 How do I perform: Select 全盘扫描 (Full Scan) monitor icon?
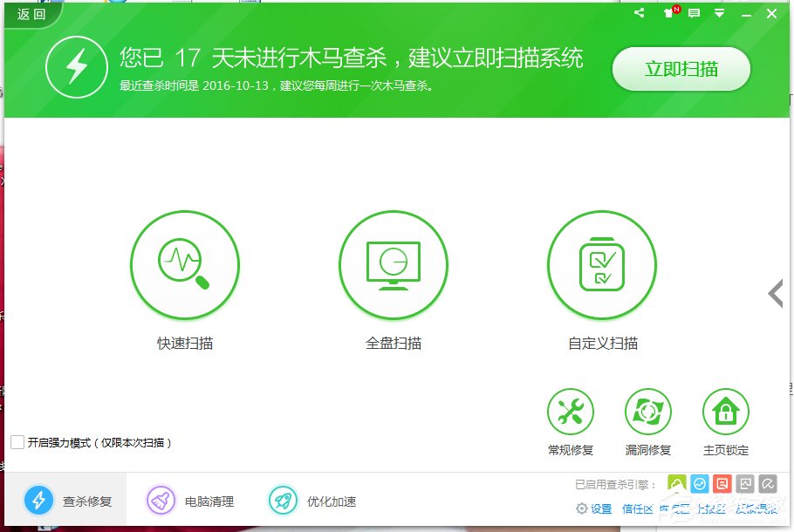coord(394,264)
